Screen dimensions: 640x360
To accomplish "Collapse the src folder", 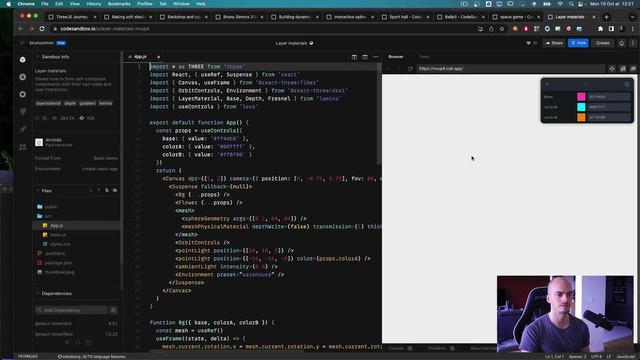I will pos(44,216).
